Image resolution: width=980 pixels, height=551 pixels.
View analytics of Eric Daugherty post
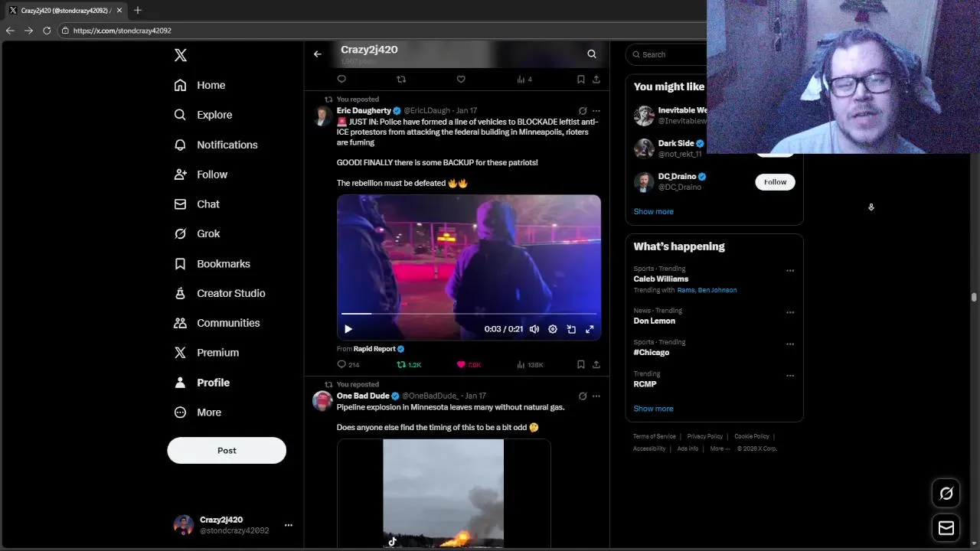530,365
